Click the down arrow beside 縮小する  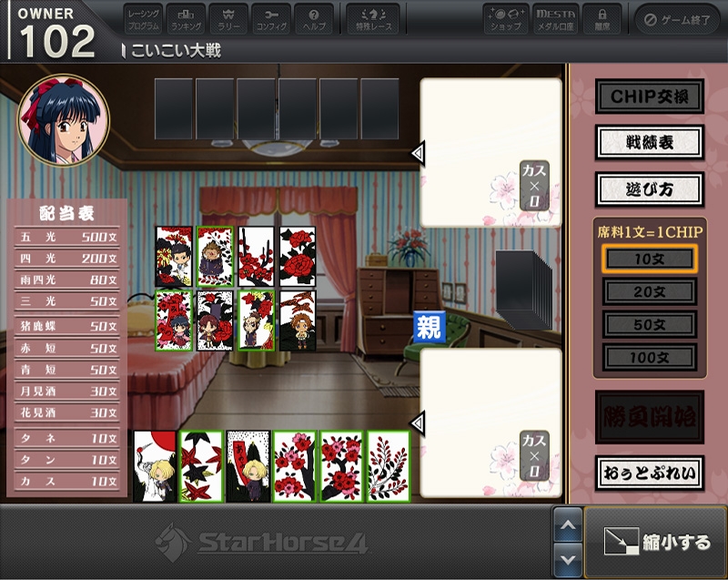pos(568,560)
